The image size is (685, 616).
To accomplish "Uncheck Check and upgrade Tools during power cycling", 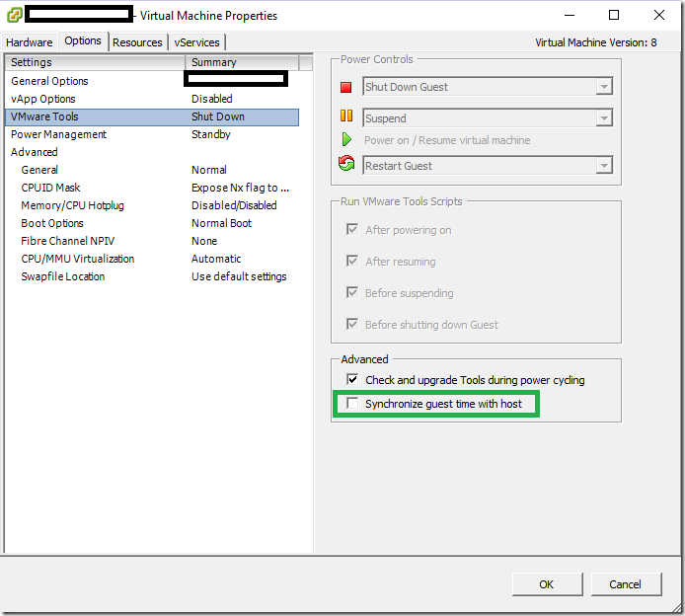I will coord(352,379).
